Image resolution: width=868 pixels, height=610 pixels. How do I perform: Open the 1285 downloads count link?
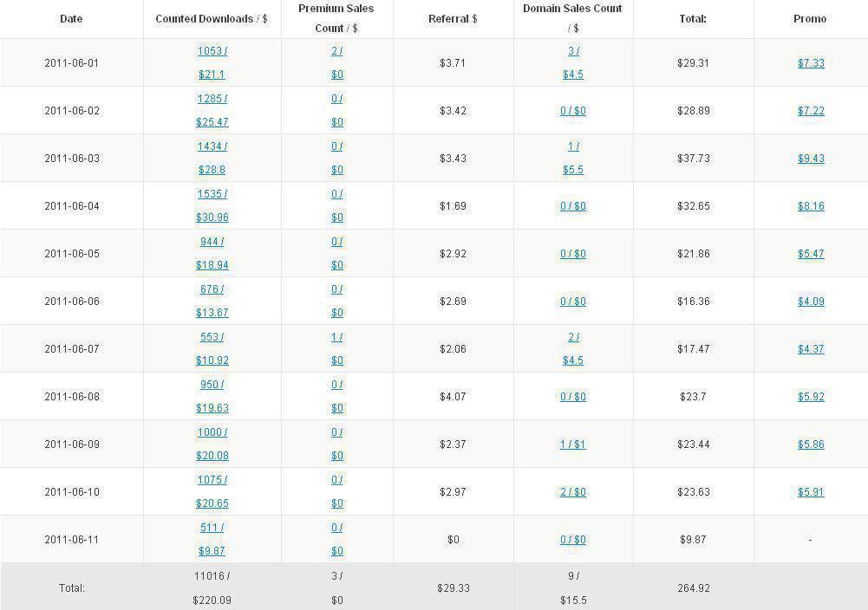(x=211, y=99)
